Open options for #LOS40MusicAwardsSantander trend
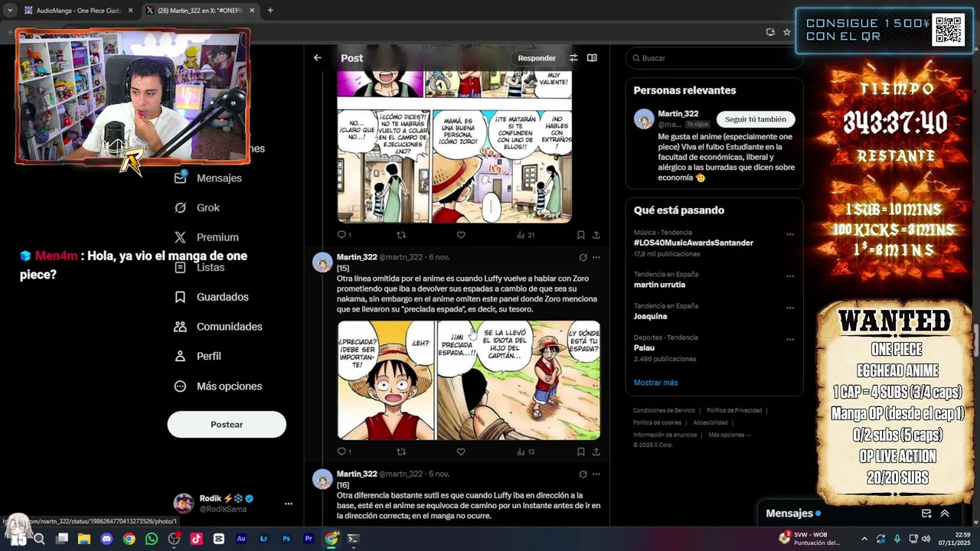Image resolution: width=980 pixels, height=551 pixels. 790,234
